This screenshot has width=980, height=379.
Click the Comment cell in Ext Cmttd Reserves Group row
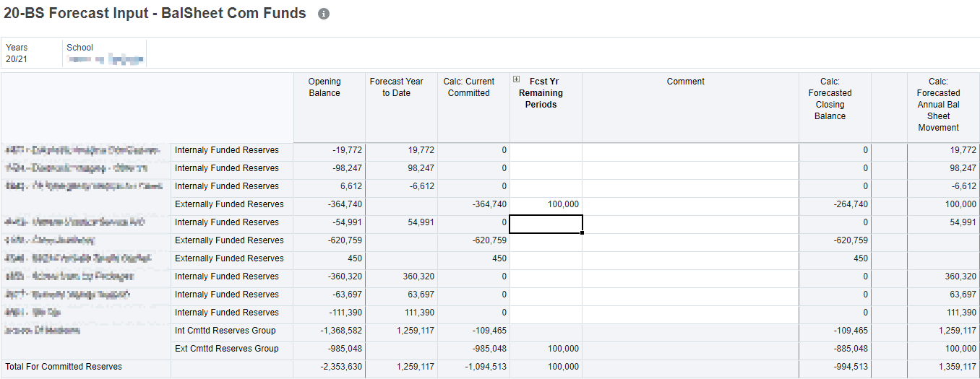(x=689, y=349)
